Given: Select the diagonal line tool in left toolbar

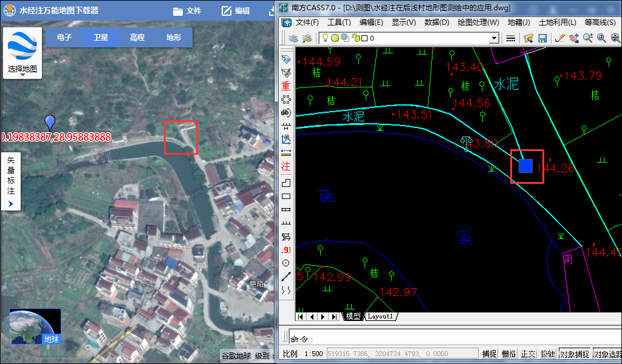Looking at the screenshot, I should (286, 277).
